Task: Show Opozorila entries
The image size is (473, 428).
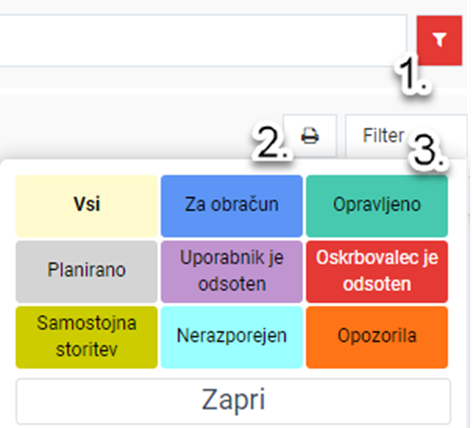Action: (377, 337)
